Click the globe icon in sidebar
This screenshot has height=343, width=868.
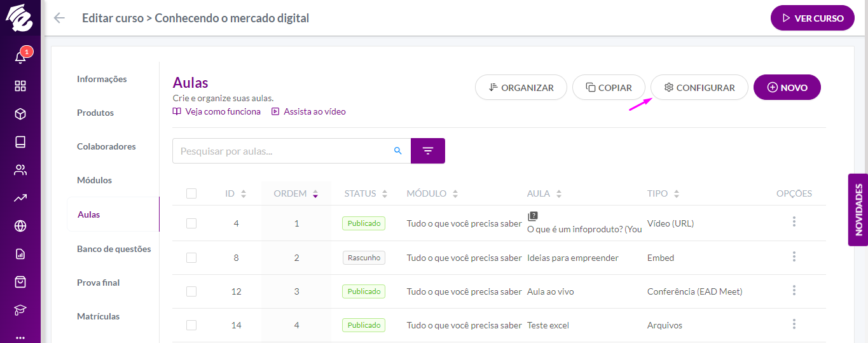(x=20, y=226)
